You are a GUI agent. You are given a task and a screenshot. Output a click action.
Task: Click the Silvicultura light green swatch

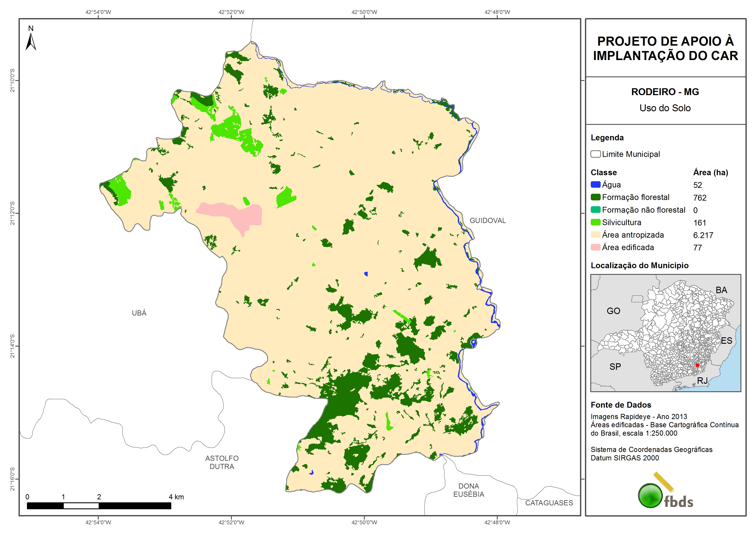pyautogui.click(x=595, y=222)
